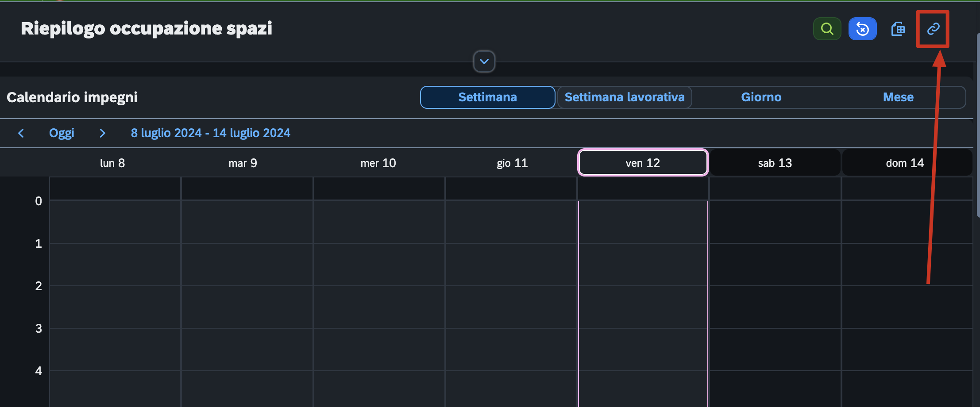Select the lun 8 day header
Image resolution: width=980 pixels, height=407 pixels.
click(x=112, y=163)
